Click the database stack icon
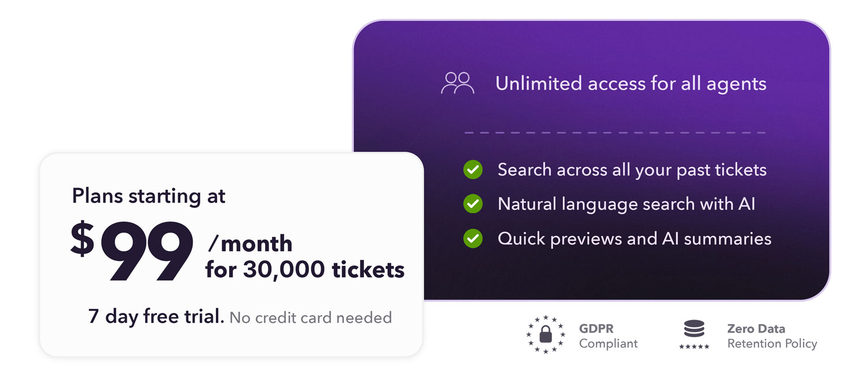This screenshot has height=386, width=868. point(694,329)
